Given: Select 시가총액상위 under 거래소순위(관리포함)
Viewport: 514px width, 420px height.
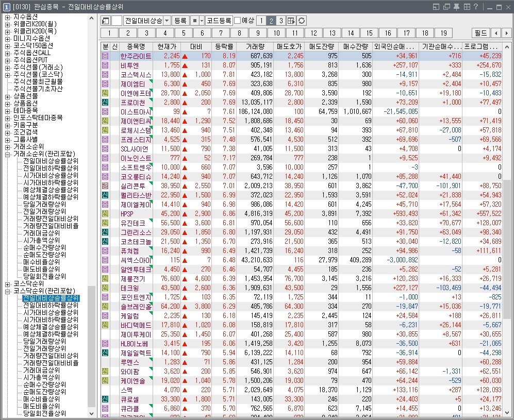Looking at the screenshot, I should (41, 241).
